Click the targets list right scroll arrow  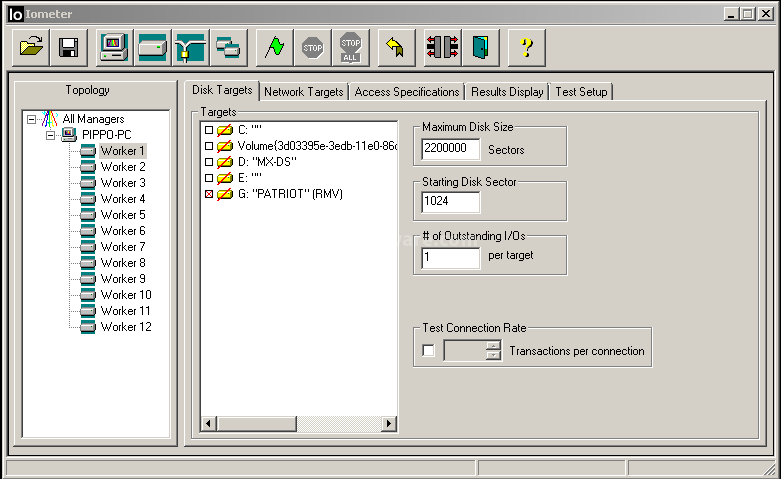coord(389,424)
